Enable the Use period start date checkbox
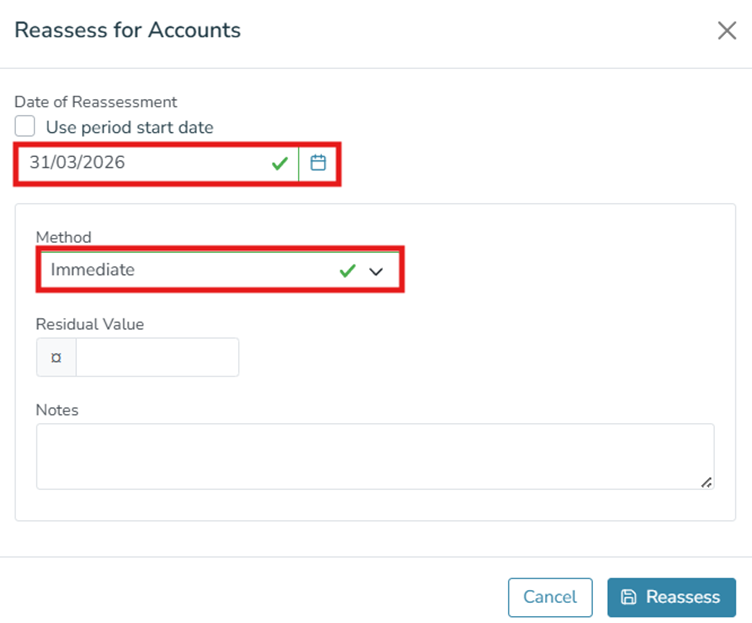 [x=25, y=127]
